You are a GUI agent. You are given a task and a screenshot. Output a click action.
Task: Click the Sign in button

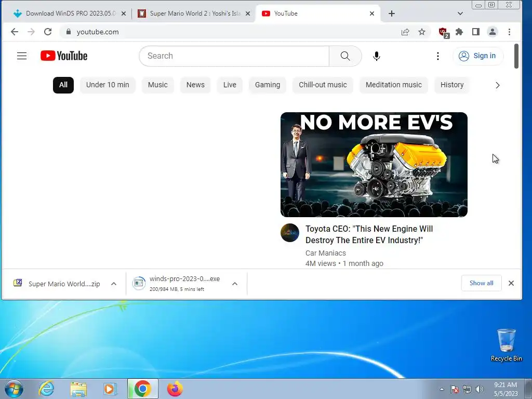(x=478, y=56)
